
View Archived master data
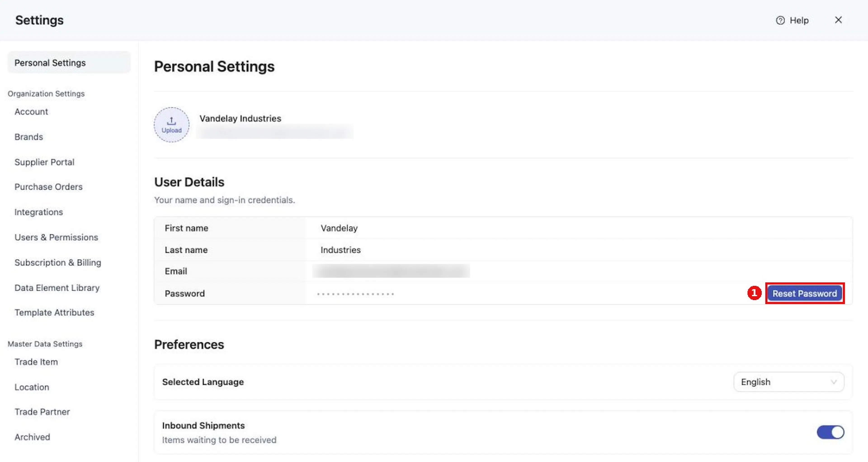click(x=32, y=437)
